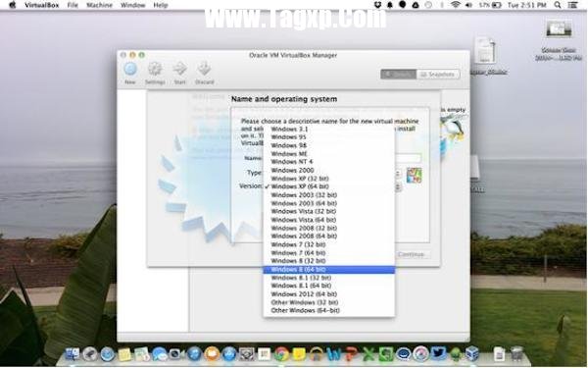588x368 pixels.
Task: Select the screenshot thumbnail on the desktop
Action: (x=559, y=29)
